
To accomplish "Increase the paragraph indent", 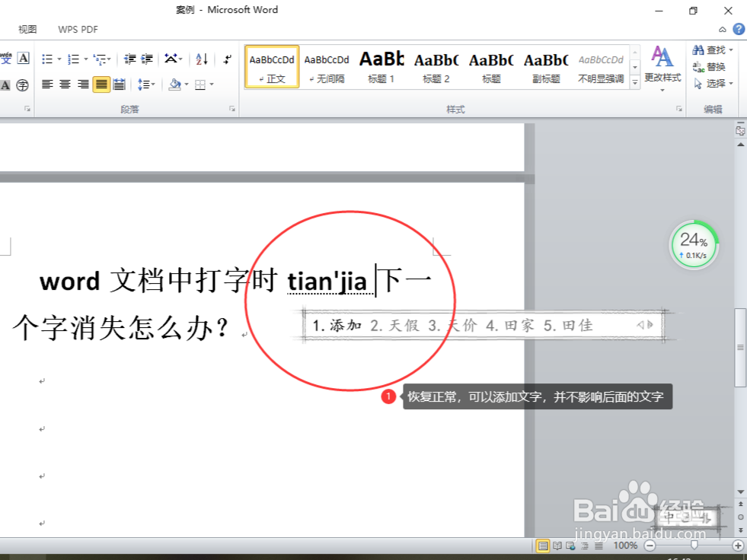I will click(x=147, y=59).
